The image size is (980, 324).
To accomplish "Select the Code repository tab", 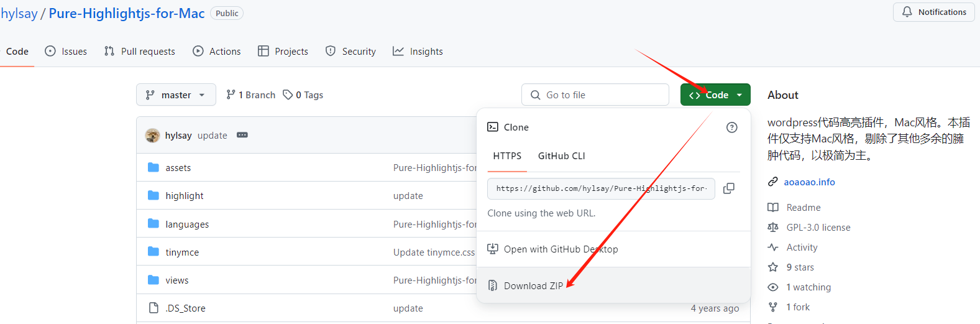I will click(x=17, y=52).
